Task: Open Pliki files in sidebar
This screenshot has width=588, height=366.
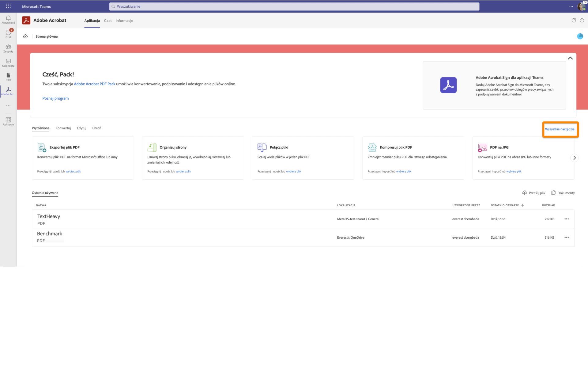Action: click(8, 77)
